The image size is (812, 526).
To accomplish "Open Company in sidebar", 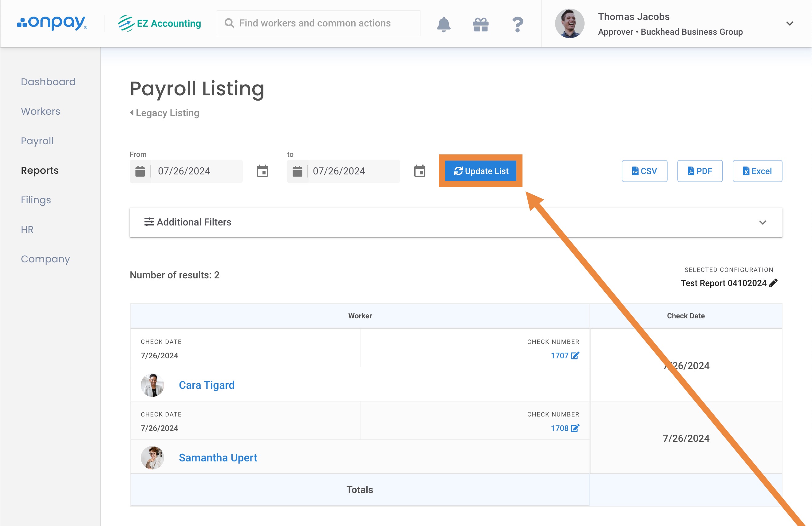I will coord(45,259).
